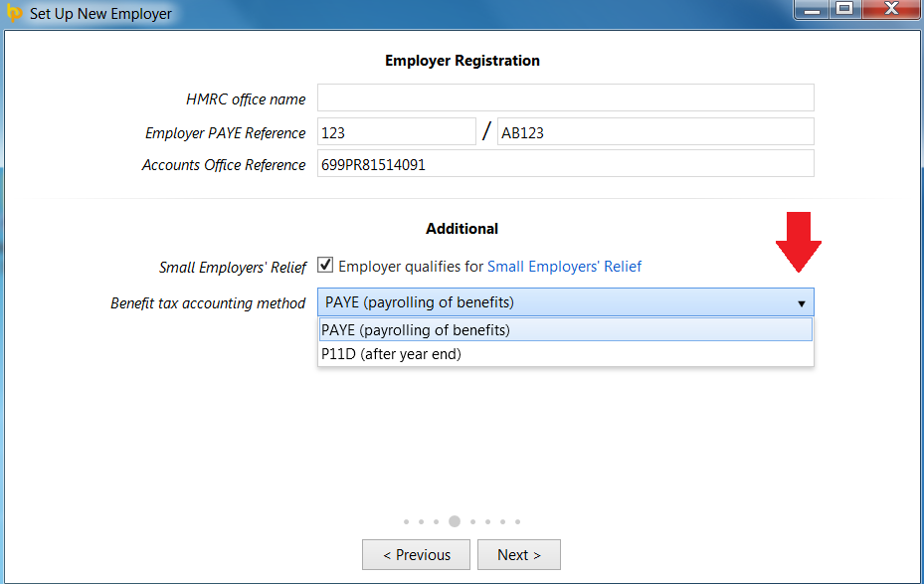924x584 pixels.
Task: Jump to the first wizard step dot
Action: [406, 521]
